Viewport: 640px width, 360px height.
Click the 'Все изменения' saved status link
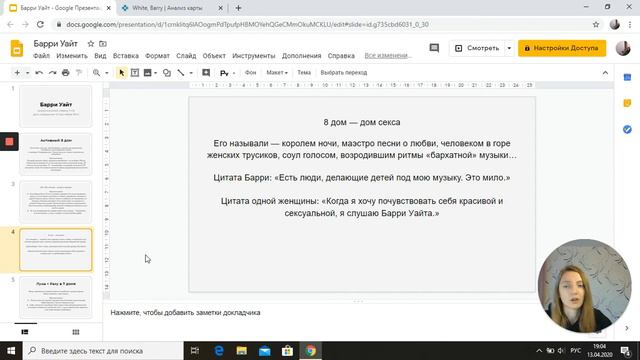point(388,56)
